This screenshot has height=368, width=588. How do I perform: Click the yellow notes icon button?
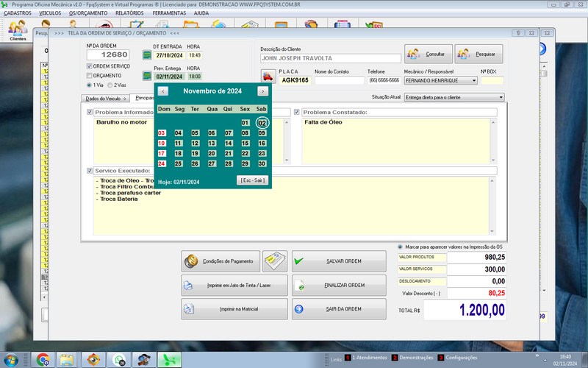275,261
